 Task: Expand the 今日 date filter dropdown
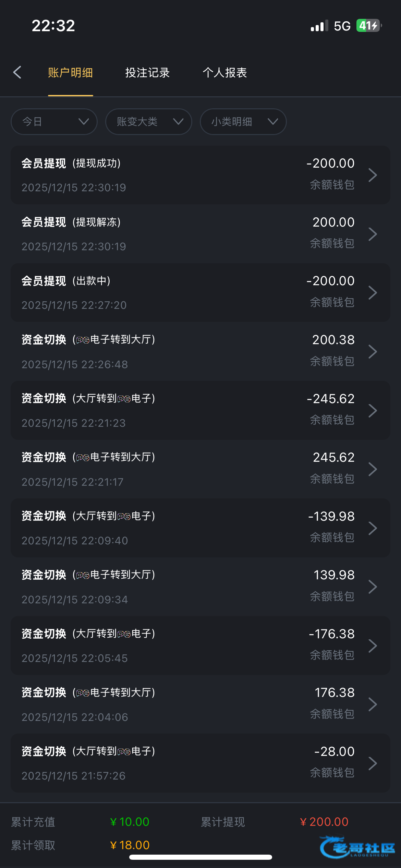54,122
